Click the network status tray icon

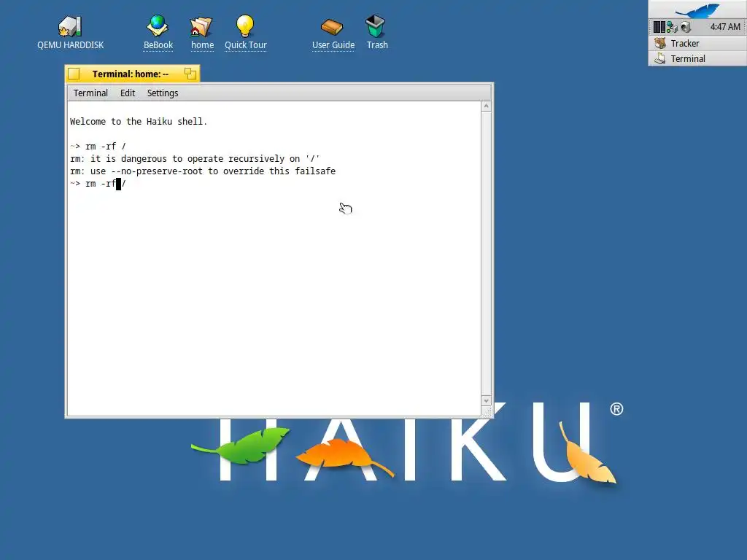click(x=672, y=27)
